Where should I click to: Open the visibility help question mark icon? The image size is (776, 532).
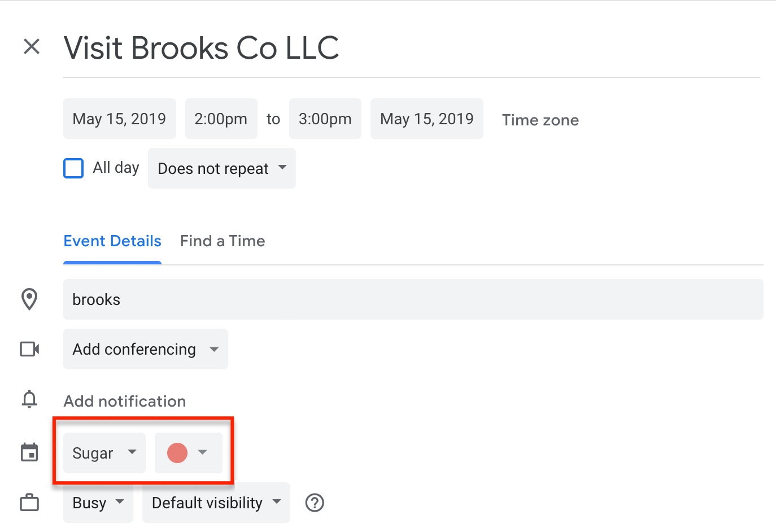click(315, 503)
